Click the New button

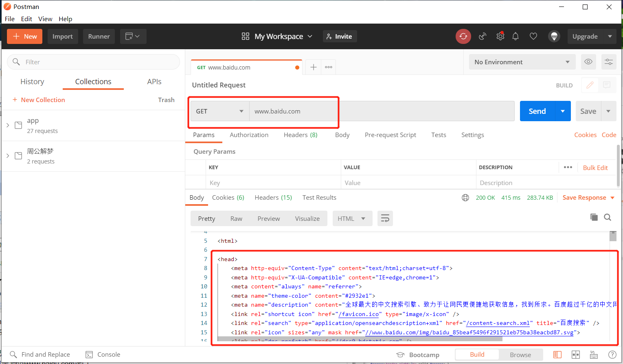24,36
